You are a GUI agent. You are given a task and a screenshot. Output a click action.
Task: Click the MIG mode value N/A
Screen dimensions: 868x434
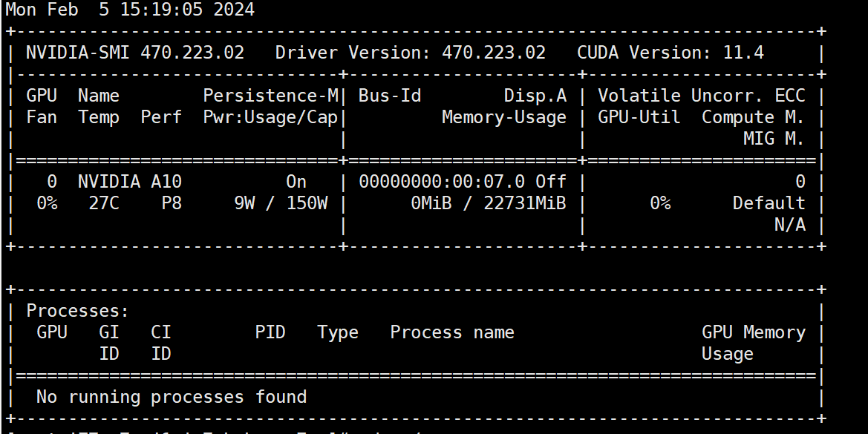[x=790, y=225]
